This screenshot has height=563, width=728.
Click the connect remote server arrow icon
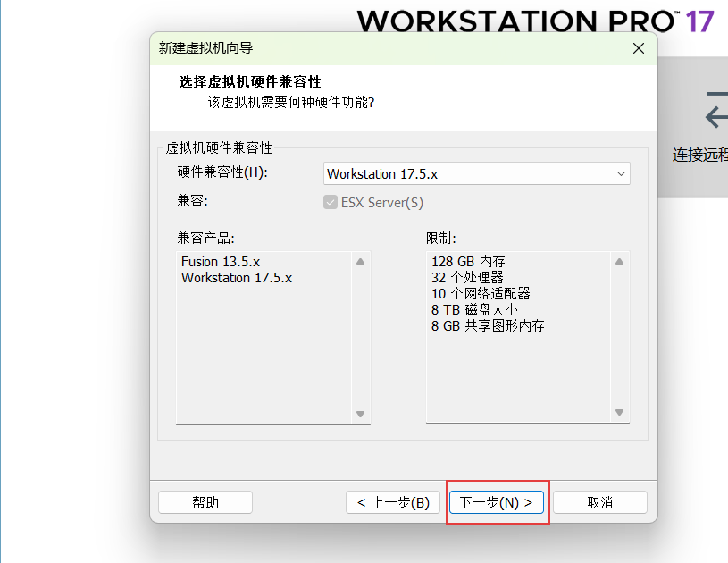coord(715,111)
